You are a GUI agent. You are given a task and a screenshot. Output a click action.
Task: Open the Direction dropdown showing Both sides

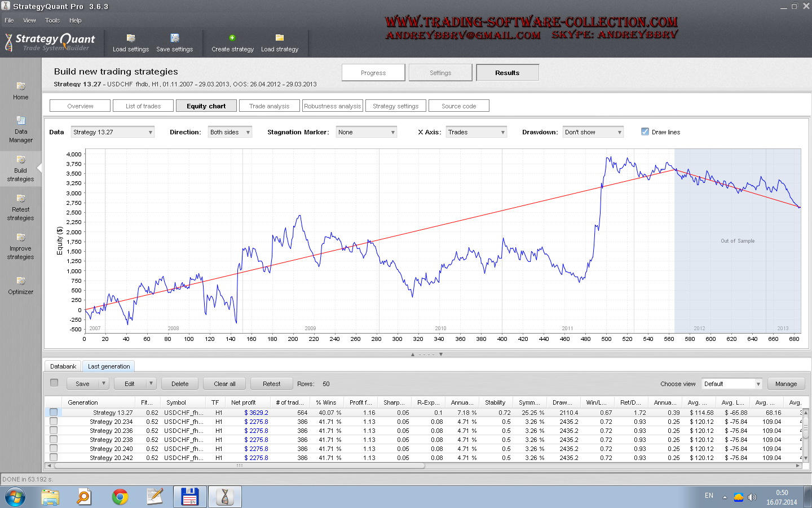(230, 132)
